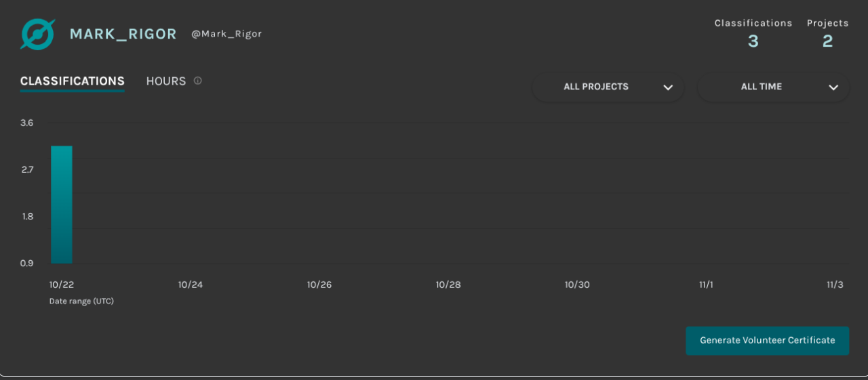868x380 pixels.
Task: Click the Classifications count of 3
Action: tap(753, 41)
